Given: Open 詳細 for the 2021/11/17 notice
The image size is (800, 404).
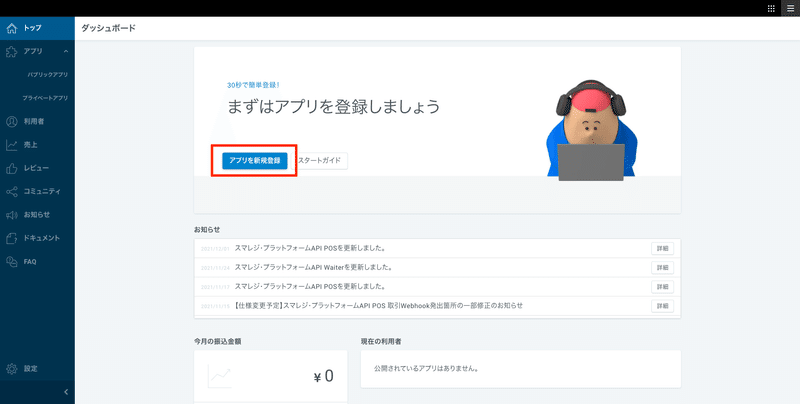Looking at the screenshot, I should tap(662, 287).
